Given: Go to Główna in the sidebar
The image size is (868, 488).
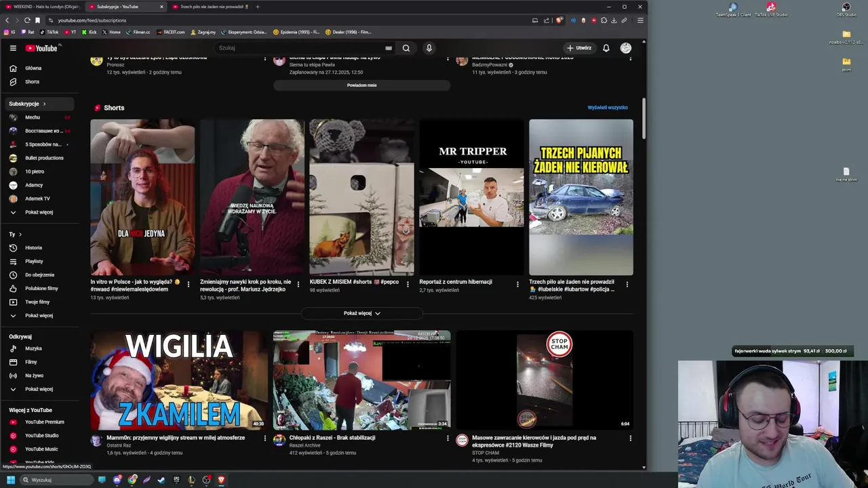Looking at the screenshot, I should [41, 68].
